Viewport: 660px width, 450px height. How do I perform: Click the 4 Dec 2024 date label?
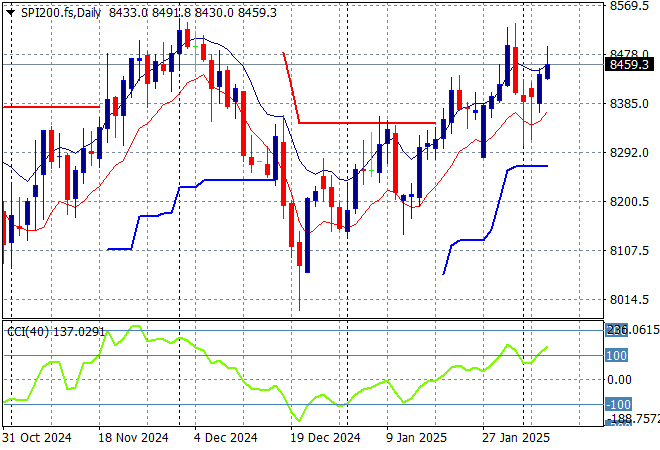225,438
